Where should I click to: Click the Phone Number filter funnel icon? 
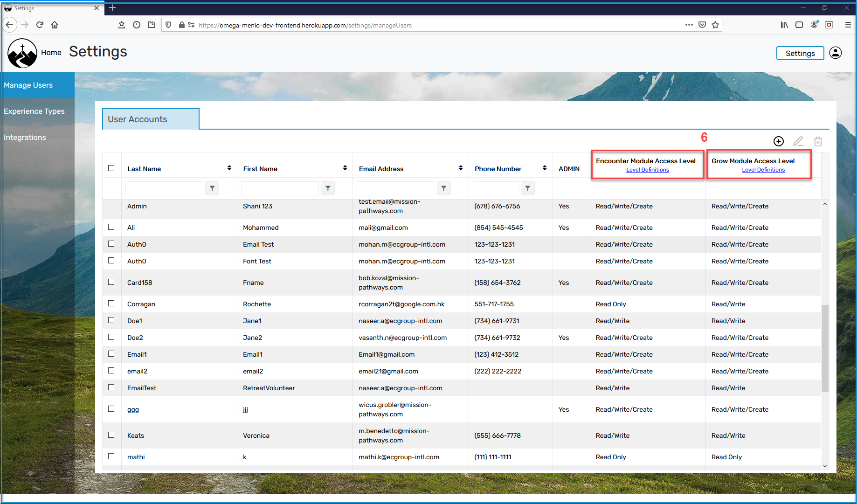coord(528,188)
